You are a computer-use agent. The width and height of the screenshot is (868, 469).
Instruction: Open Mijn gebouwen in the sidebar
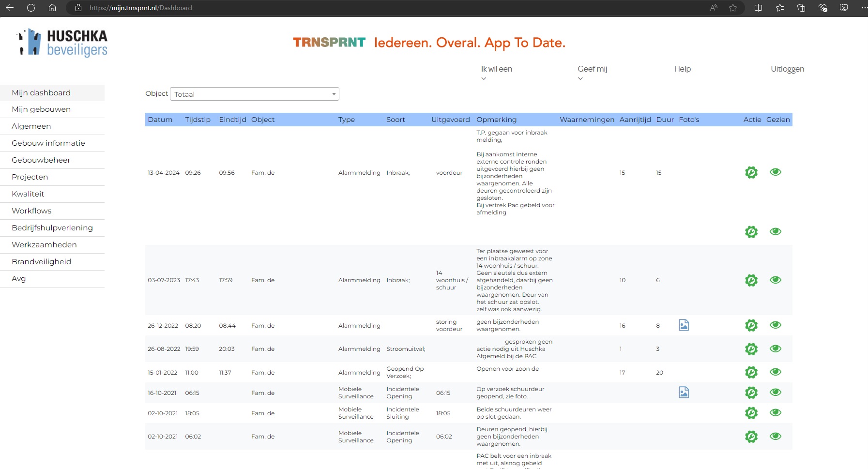coord(52,109)
